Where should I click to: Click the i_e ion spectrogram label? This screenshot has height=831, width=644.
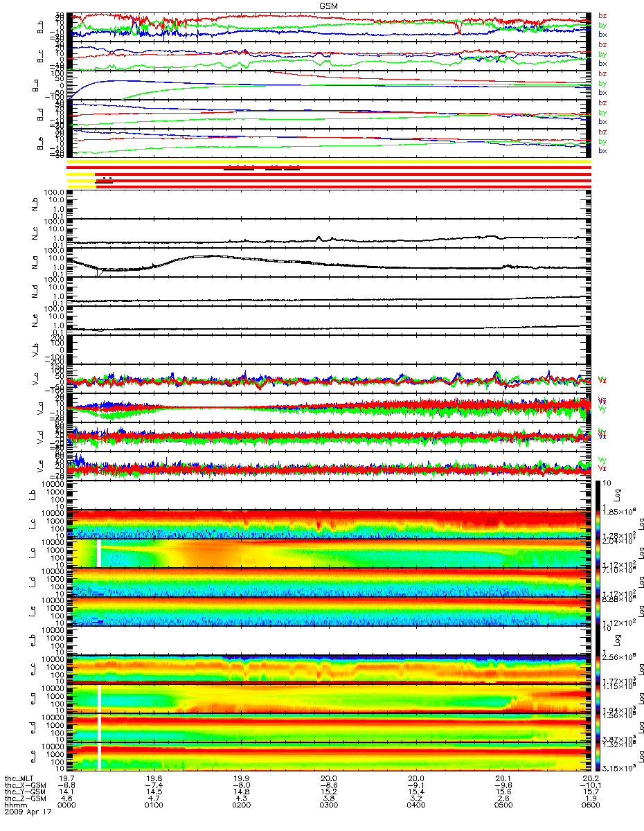[x=32, y=611]
